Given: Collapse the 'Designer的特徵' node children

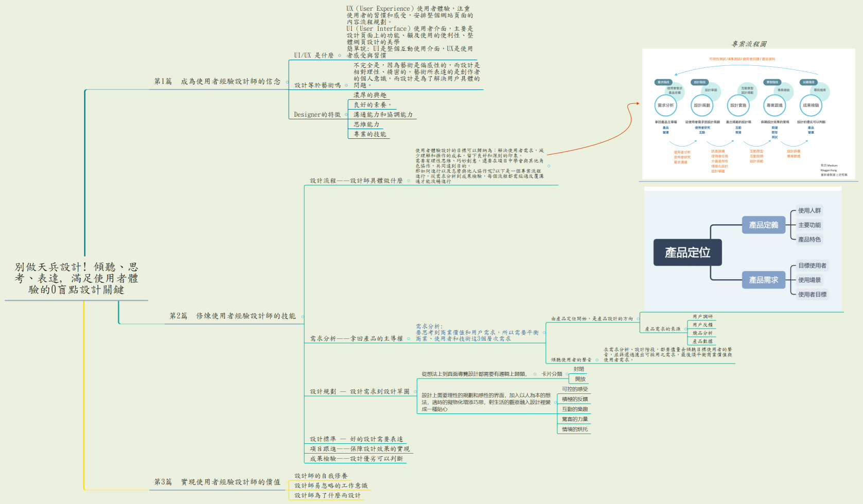Looking at the screenshot, I should (346, 115).
